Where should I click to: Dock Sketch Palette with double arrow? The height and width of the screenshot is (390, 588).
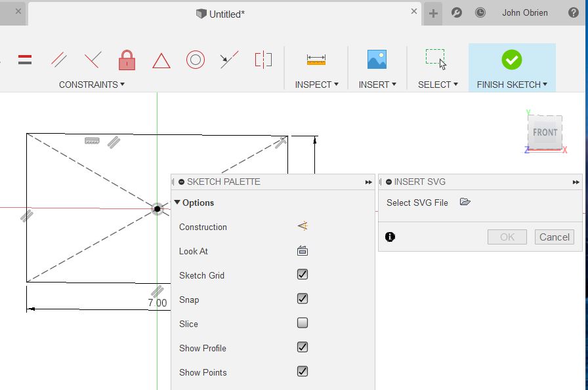(x=369, y=182)
